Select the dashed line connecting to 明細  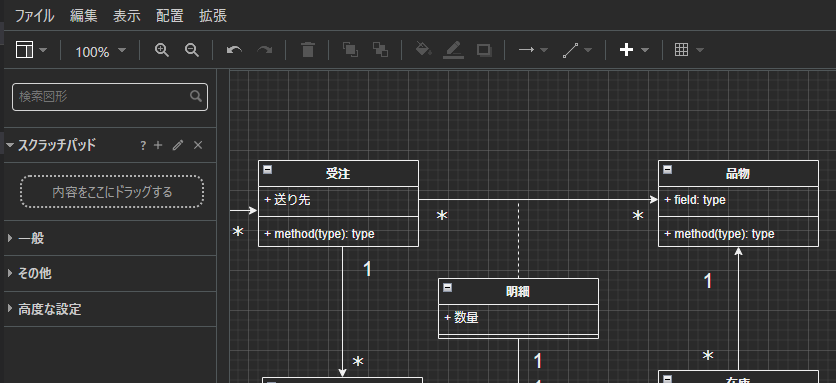click(518, 239)
